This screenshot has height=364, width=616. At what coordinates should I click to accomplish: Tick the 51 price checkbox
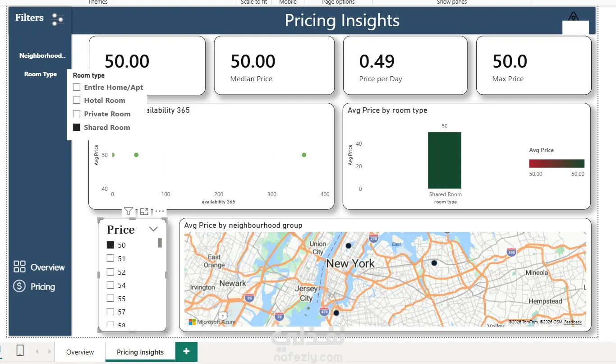(110, 258)
